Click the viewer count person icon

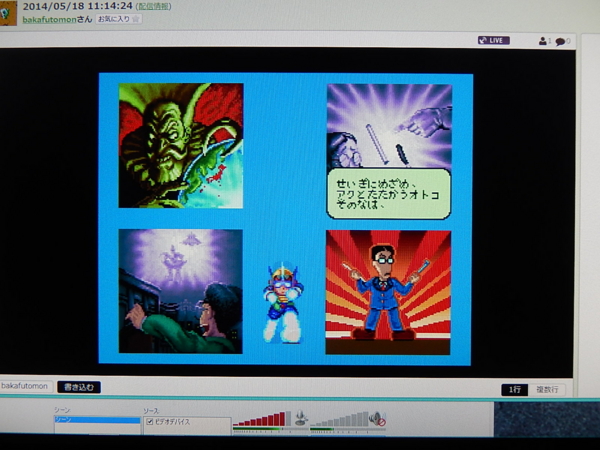click(x=543, y=41)
